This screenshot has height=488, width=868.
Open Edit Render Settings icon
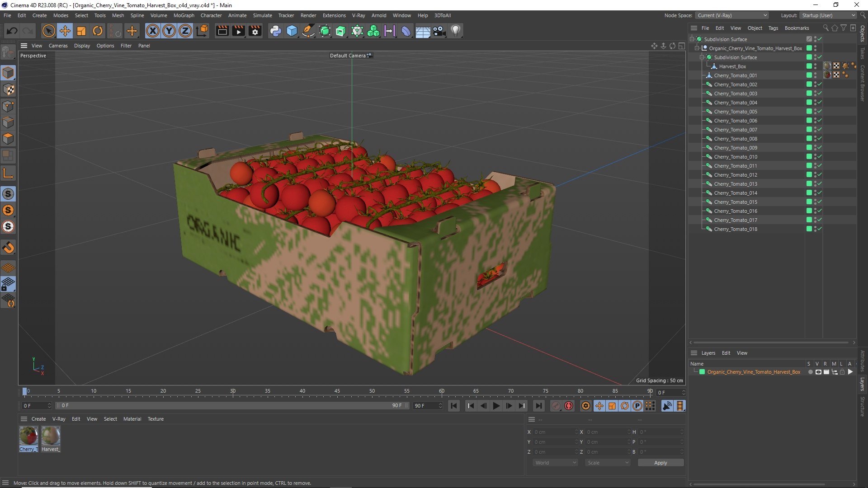click(x=255, y=31)
